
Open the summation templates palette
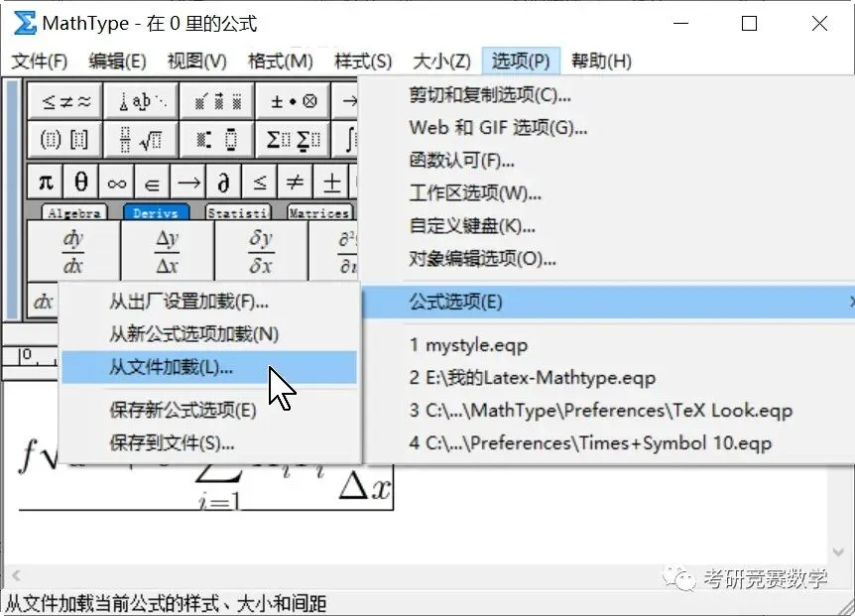coord(293,140)
